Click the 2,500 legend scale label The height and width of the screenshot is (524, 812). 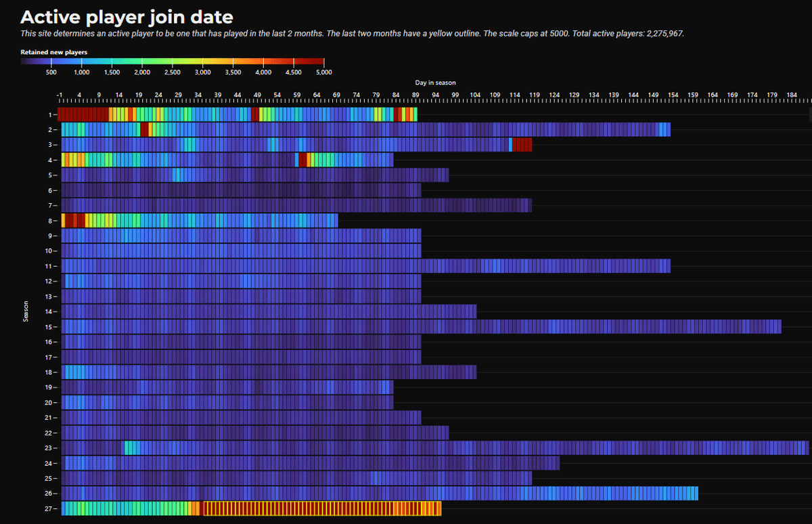172,72
